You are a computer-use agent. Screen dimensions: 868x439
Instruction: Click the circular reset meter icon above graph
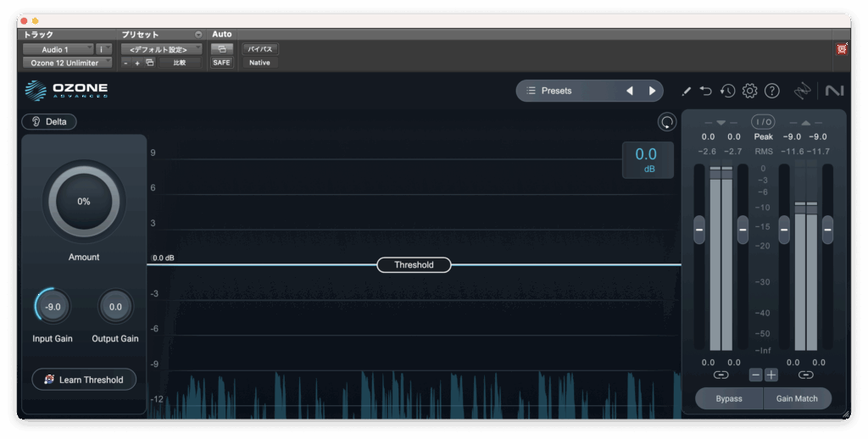[667, 122]
